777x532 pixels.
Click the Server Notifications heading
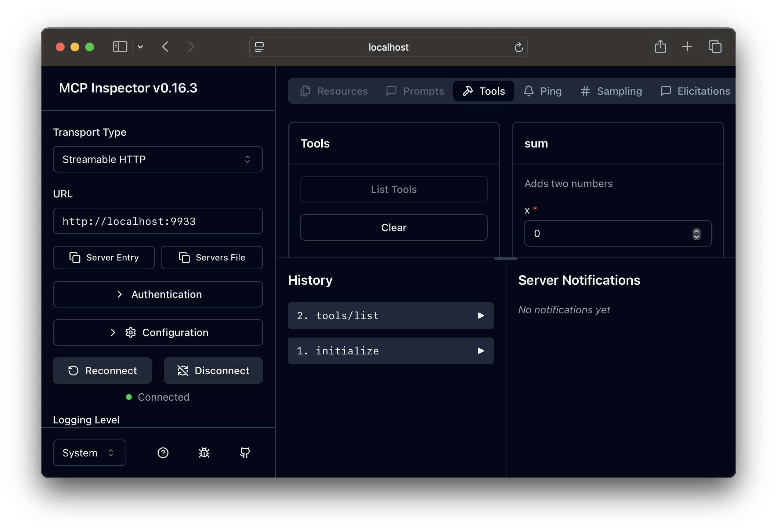point(579,280)
